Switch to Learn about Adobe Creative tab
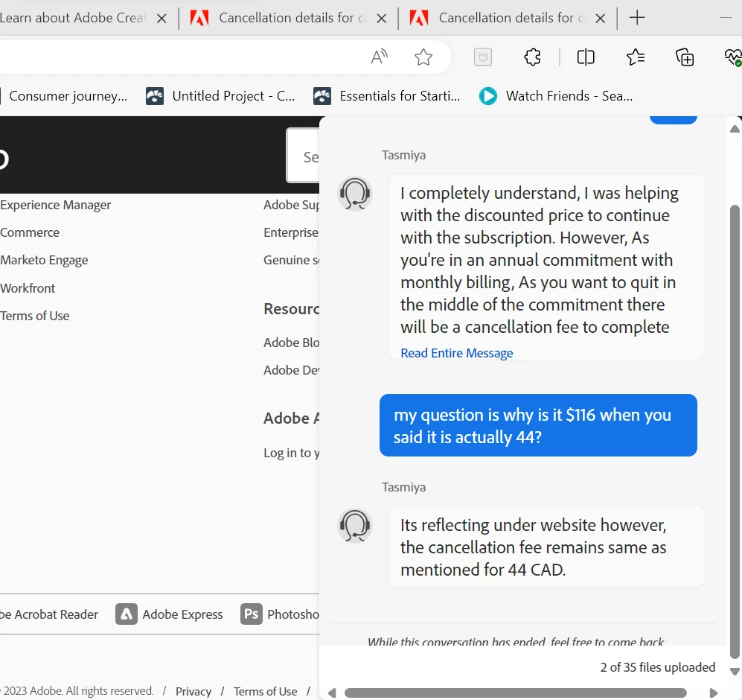This screenshot has width=742, height=700. pyautogui.click(x=74, y=18)
